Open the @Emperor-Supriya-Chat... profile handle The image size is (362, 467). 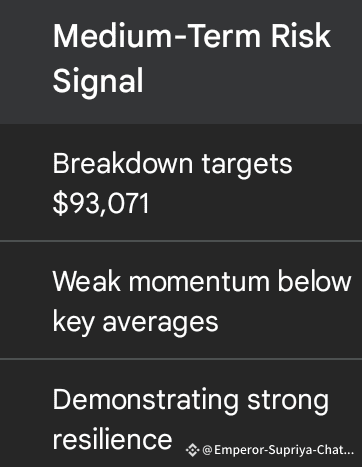tap(278, 450)
